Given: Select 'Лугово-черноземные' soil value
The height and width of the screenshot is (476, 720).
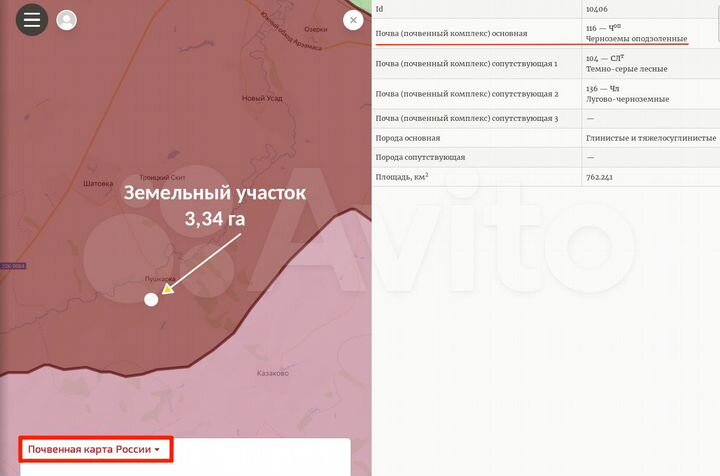Looking at the screenshot, I should point(627,99).
